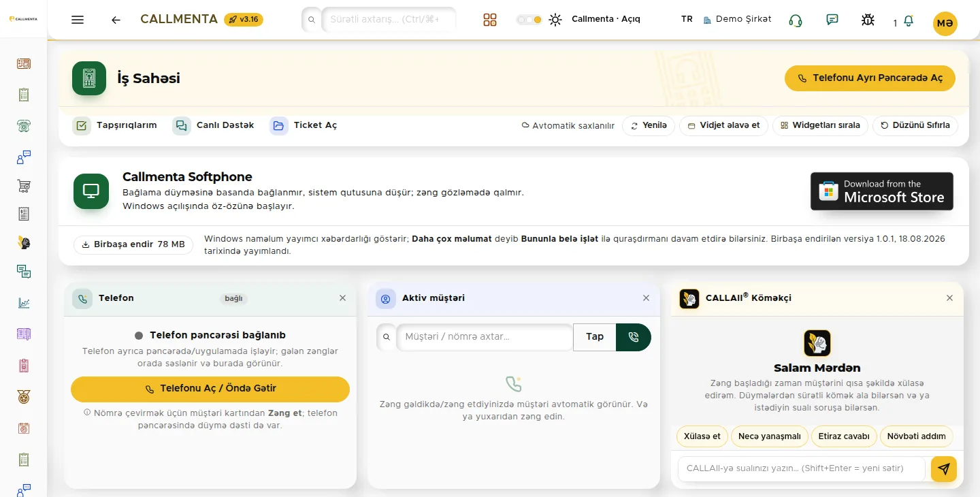Screen dimensions: 980x497
Task: Open the pink badge sidebar icon
Action: click(24, 366)
